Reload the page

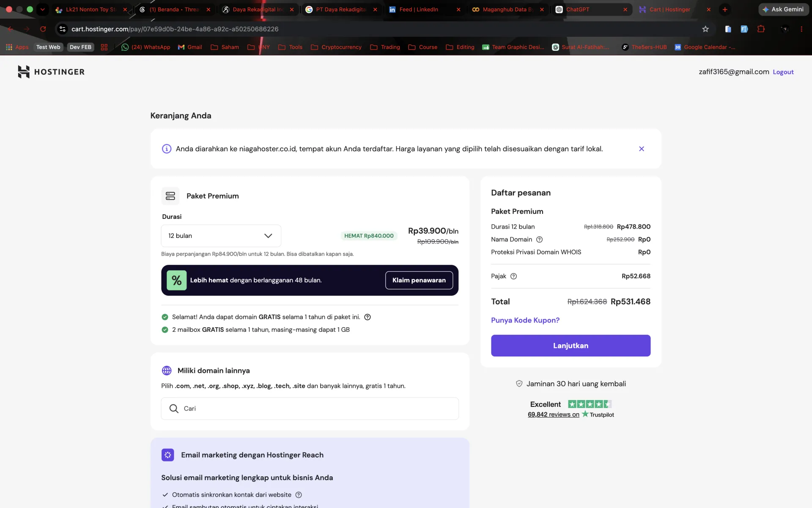pyautogui.click(x=43, y=29)
